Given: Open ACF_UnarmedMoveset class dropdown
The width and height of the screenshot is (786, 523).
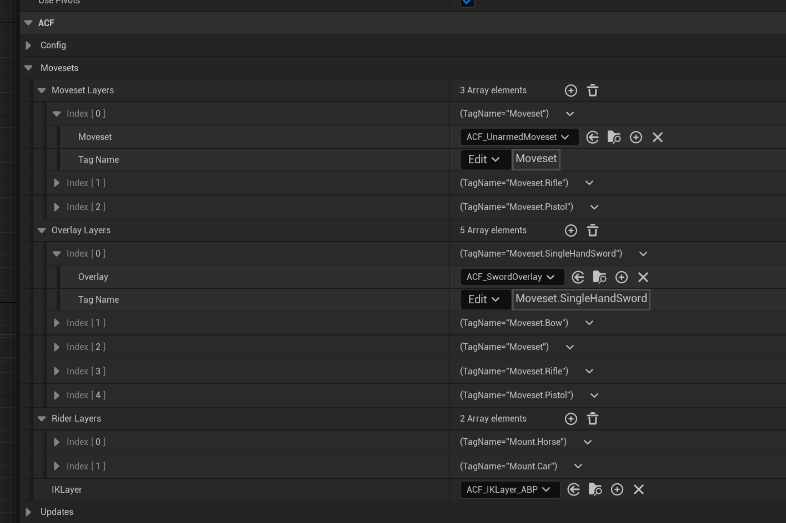Looking at the screenshot, I should coord(518,137).
